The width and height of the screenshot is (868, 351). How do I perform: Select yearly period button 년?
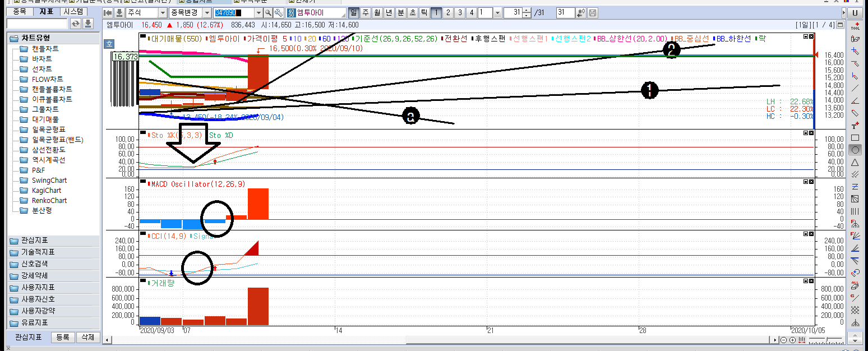[389, 12]
